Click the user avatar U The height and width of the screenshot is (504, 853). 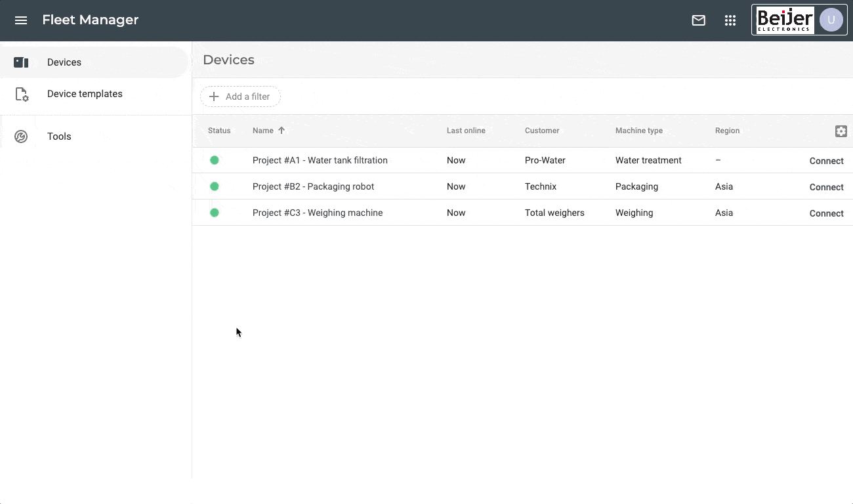pos(831,20)
